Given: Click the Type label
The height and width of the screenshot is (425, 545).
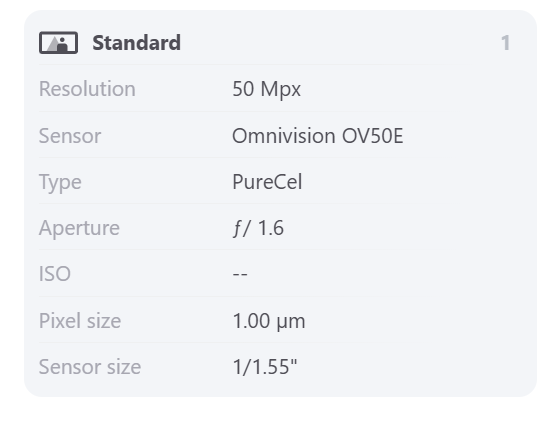Looking at the screenshot, I should [60, 182].
